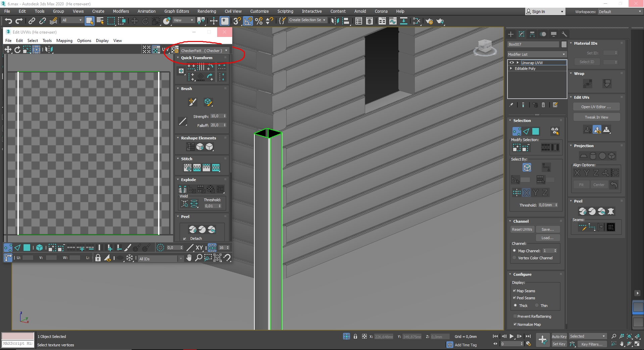This screenshot has width=644, height=350.
Task: Select Vertex sub-object mode in Selection rollout
Action: (x=516, y=131)
